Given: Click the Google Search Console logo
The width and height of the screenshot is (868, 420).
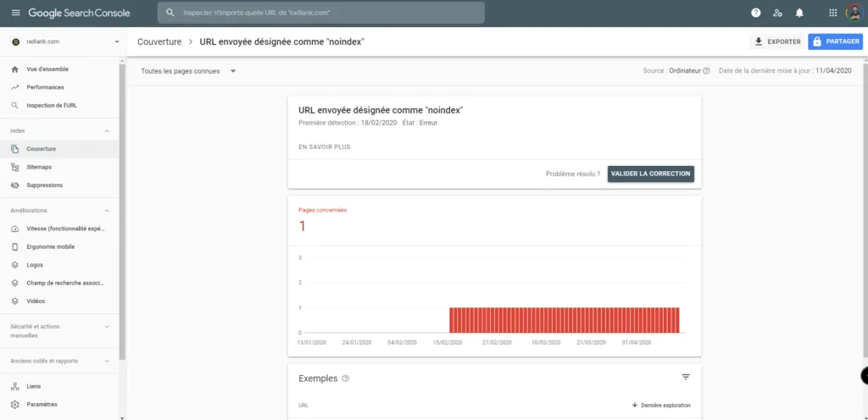Looking at the screenshot, I should 79,13.
